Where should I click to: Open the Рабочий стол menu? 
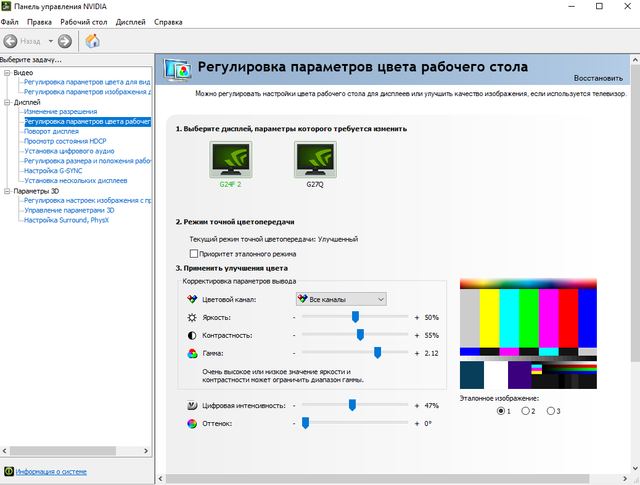[x=84, y=22]
